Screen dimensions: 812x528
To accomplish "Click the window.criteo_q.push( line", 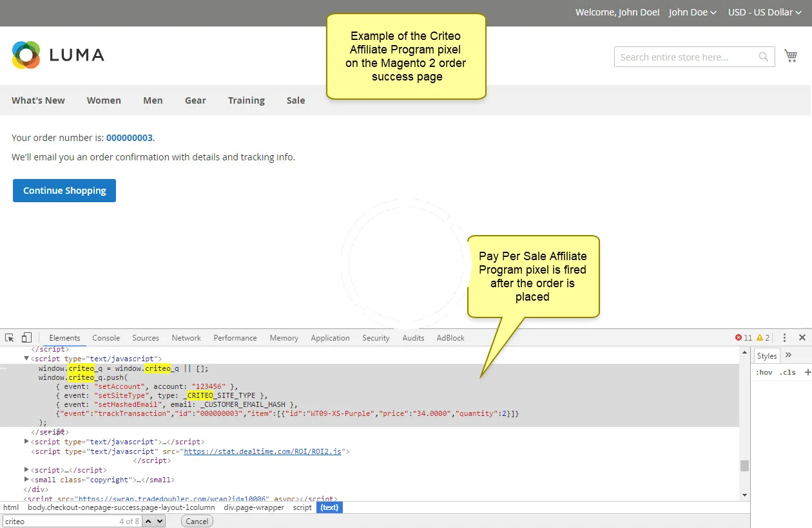I will [83, 377].
